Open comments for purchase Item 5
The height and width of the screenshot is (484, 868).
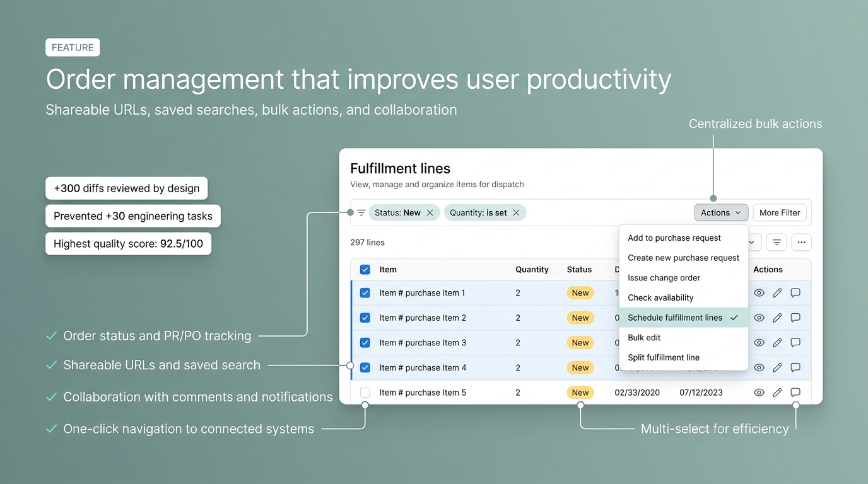click(795, 393)
